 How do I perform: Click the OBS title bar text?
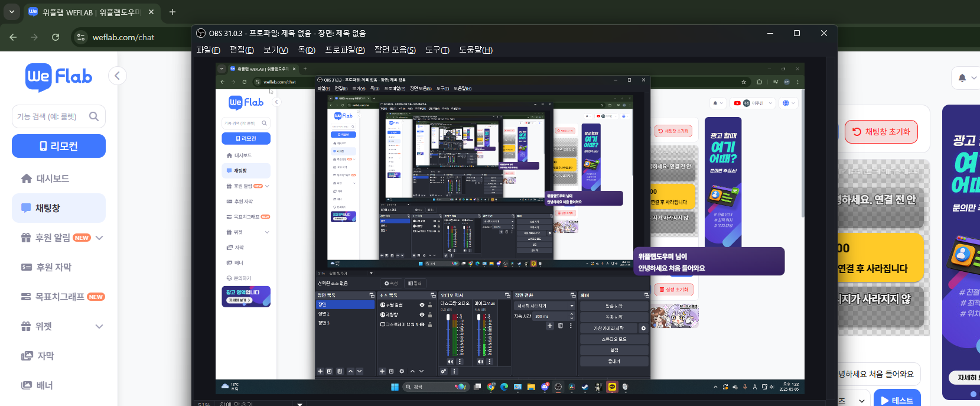287,33
